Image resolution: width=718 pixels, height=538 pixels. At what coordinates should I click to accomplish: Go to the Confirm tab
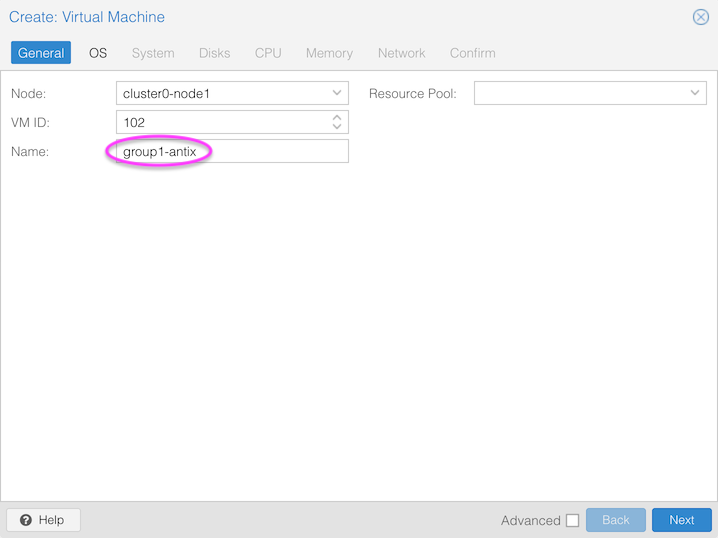(x=472, y=53)
